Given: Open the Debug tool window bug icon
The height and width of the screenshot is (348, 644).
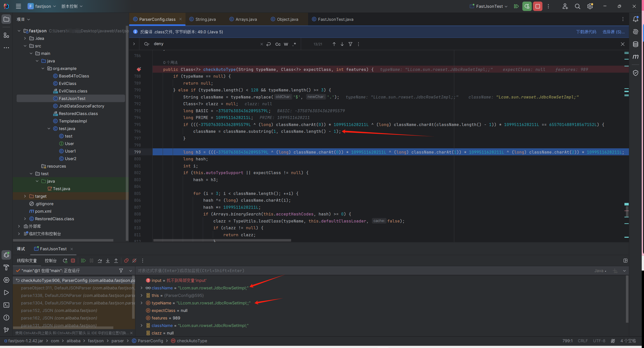Looking at the screenshot, I should pos(6,255).
